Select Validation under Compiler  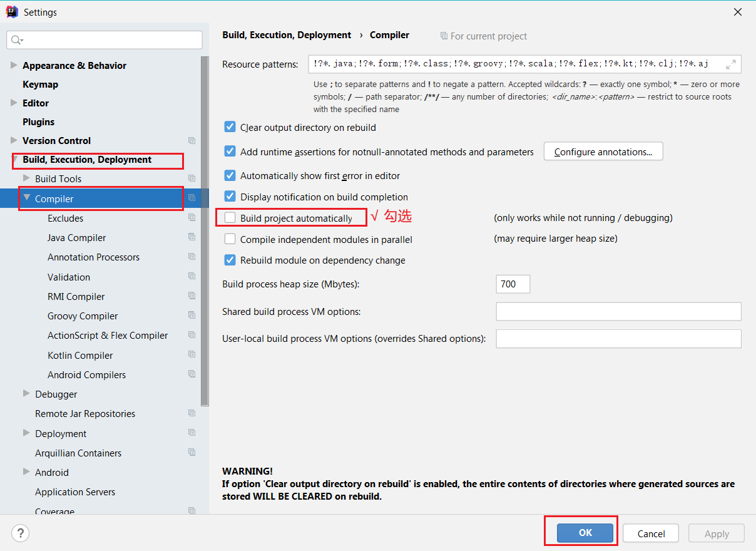tap(69, 277)
